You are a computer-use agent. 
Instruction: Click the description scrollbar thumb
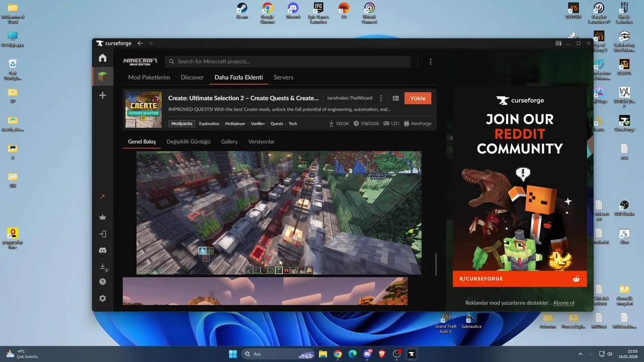coord(436,264)
